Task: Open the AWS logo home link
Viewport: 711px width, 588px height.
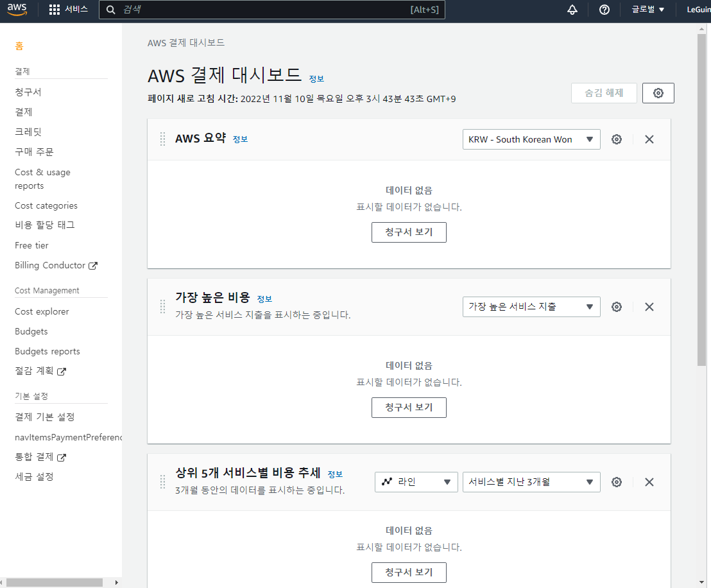Action: 17,10
